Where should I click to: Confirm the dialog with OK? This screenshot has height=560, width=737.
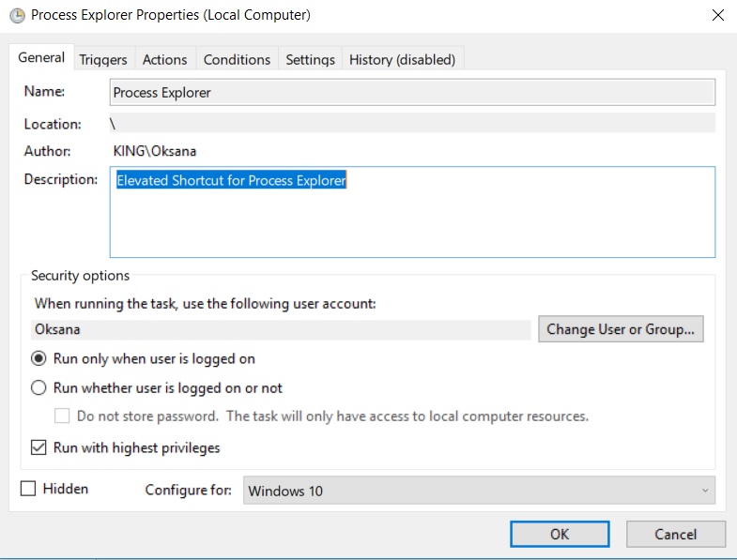pyautogui.click(x=560, y=534)
